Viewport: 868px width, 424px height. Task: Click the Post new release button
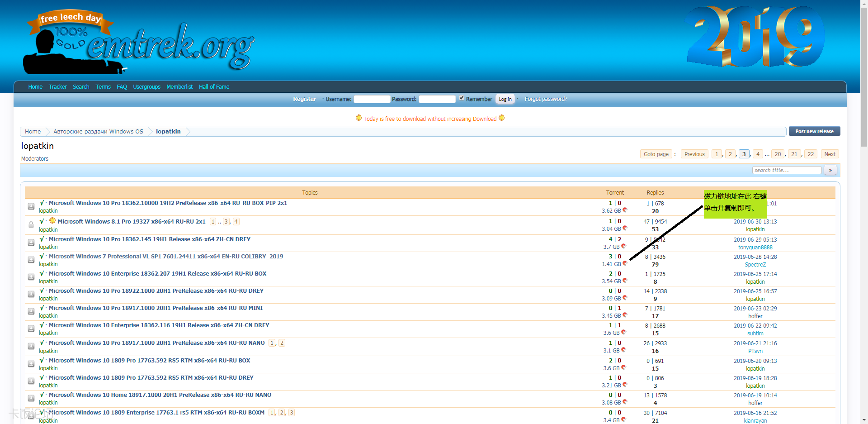coord(814,131)
